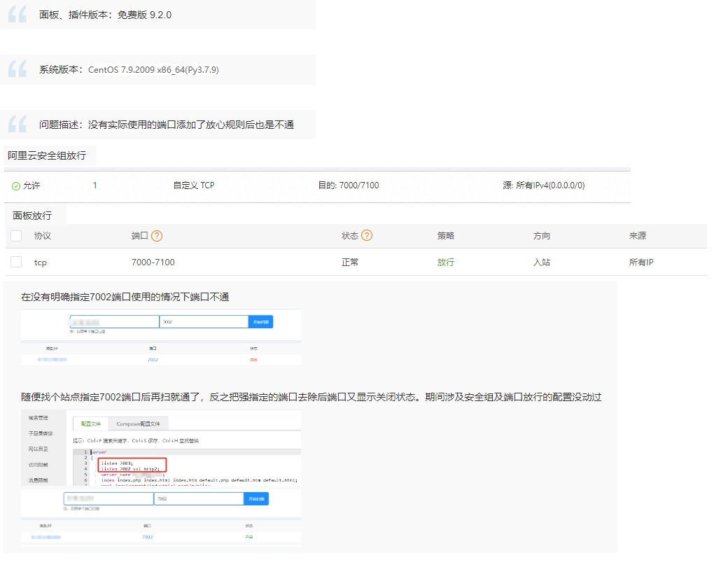This screenshot has height=567, width=728.
Task: Click the 7000-7100 port range cell
Action: [x=153, y=262]
